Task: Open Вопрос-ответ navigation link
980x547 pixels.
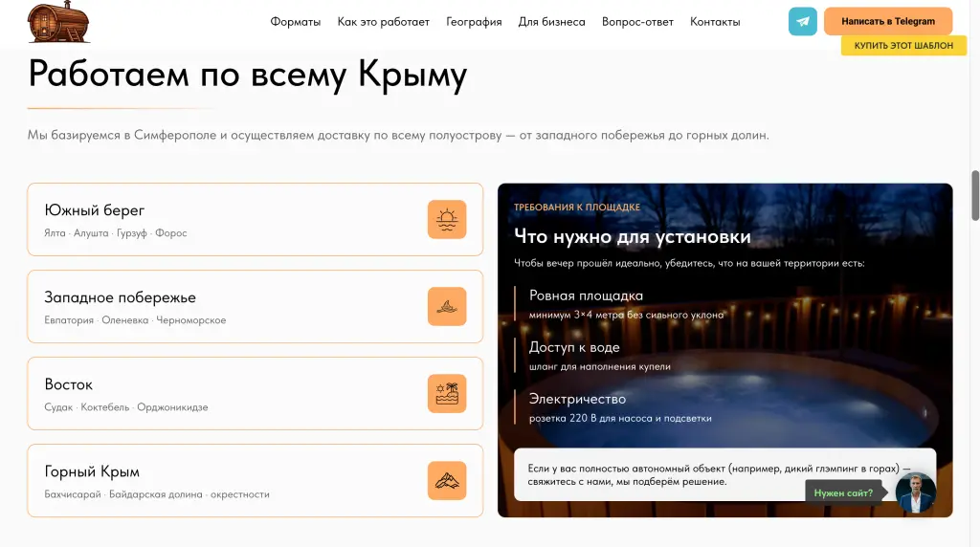Action: point(637,22)
